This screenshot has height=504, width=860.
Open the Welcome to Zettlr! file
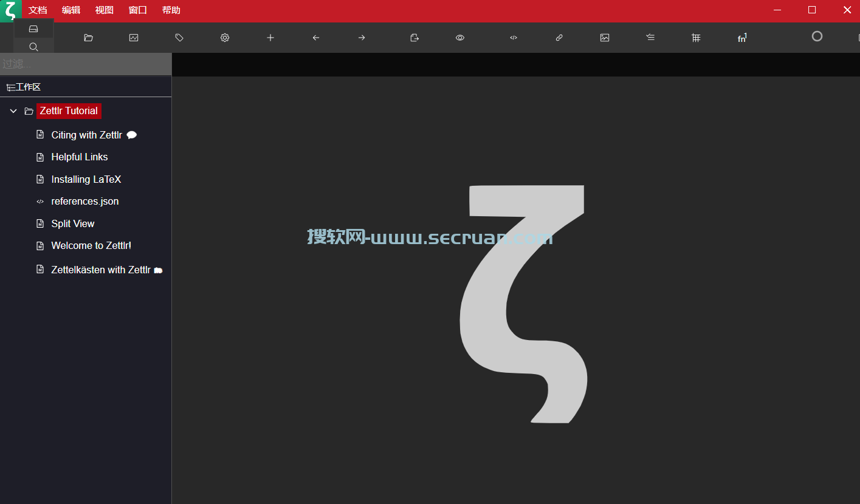click(91, 245)
